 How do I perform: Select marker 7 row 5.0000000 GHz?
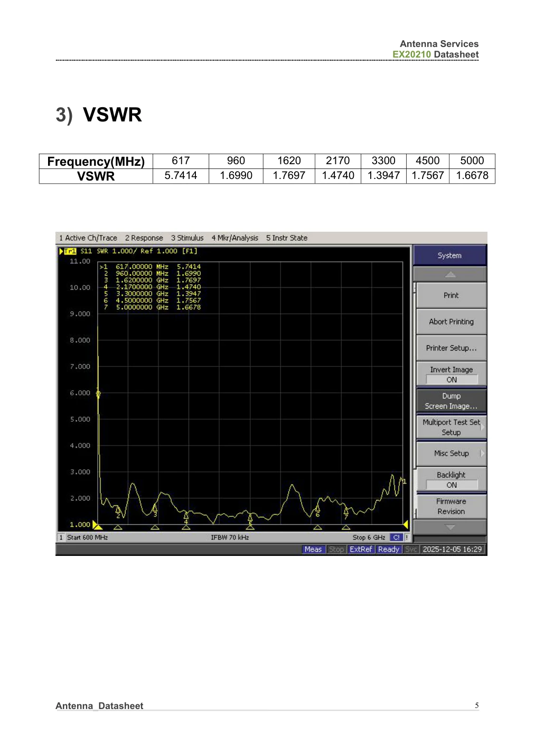coord(151,307)
